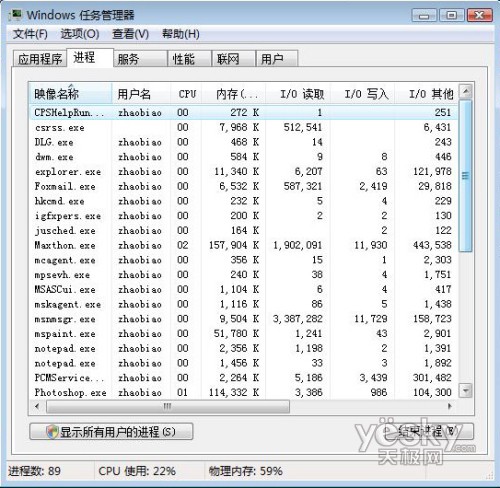Select the mpsevh.exe process
This screenshot has height=488, width=500.
pos(243,275)
